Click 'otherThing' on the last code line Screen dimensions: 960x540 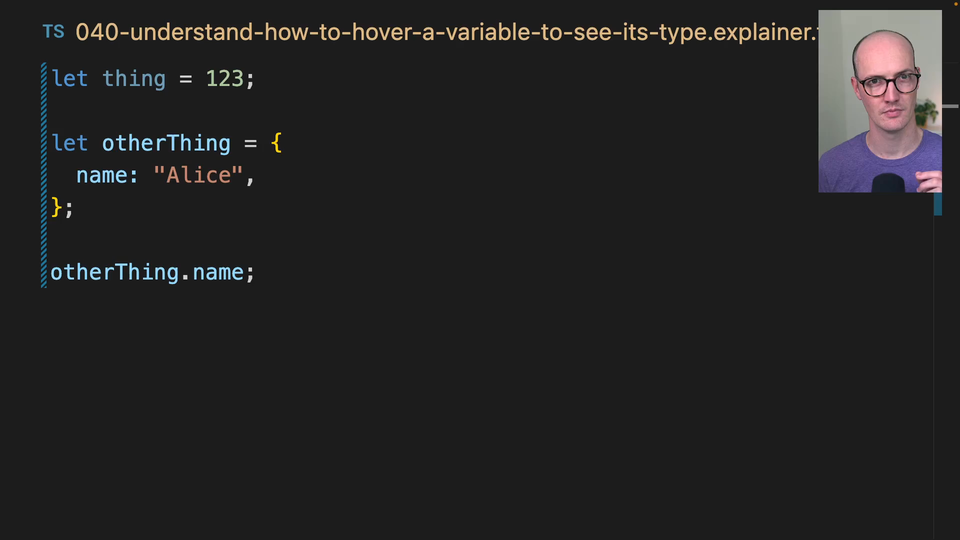pyautogui.click(x=114, y=272)
